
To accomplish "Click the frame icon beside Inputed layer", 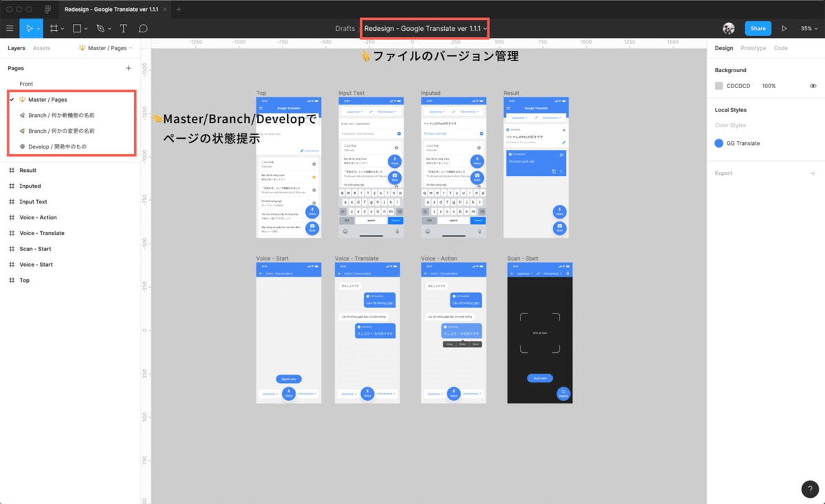I will click(11, 186).
